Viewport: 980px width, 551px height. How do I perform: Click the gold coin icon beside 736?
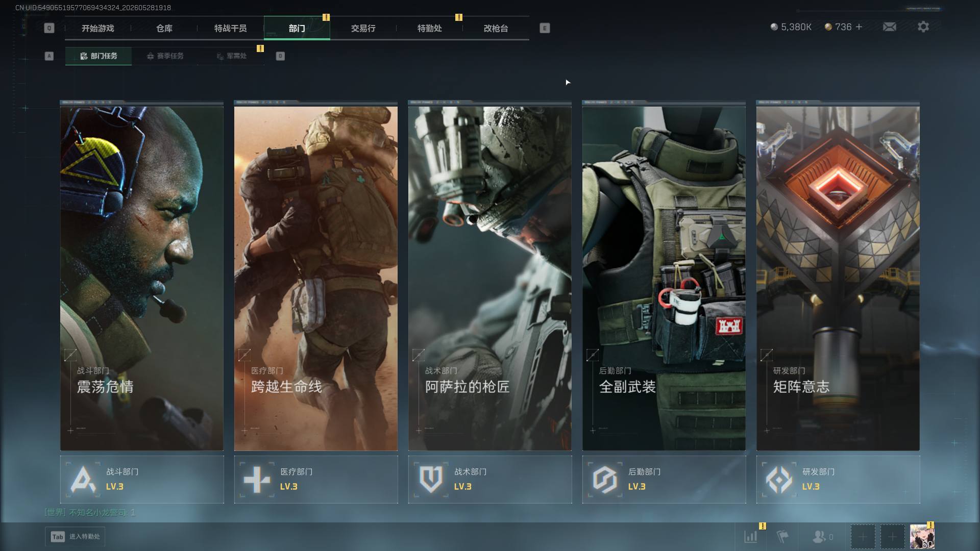(828, 27)
